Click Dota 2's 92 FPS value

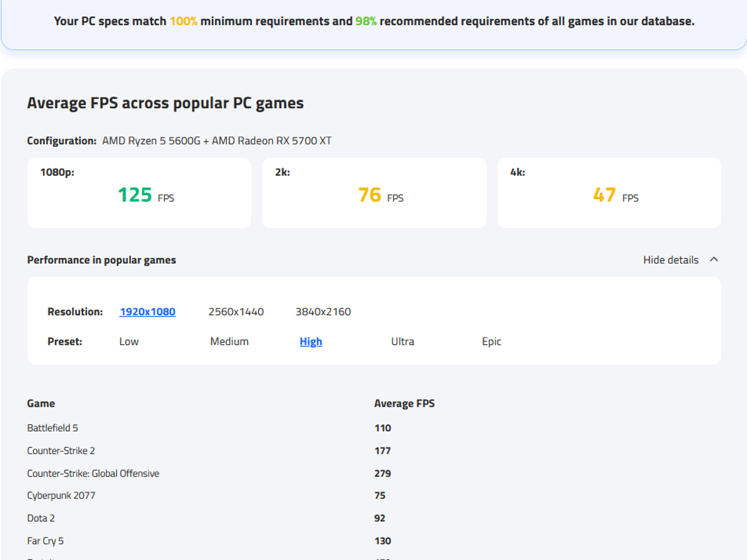380,518
